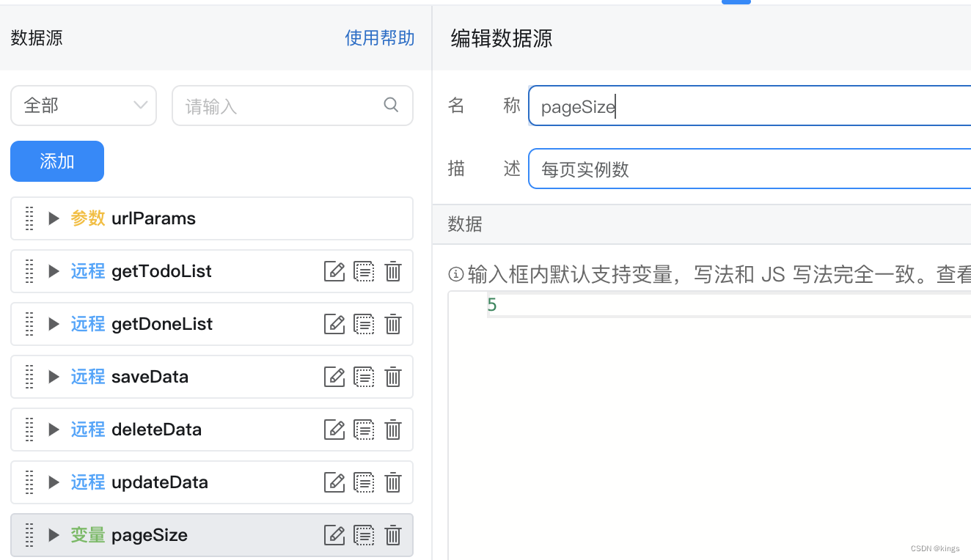Select the updateData data source row
Screen dimensions: 971x560
(183, 482)
